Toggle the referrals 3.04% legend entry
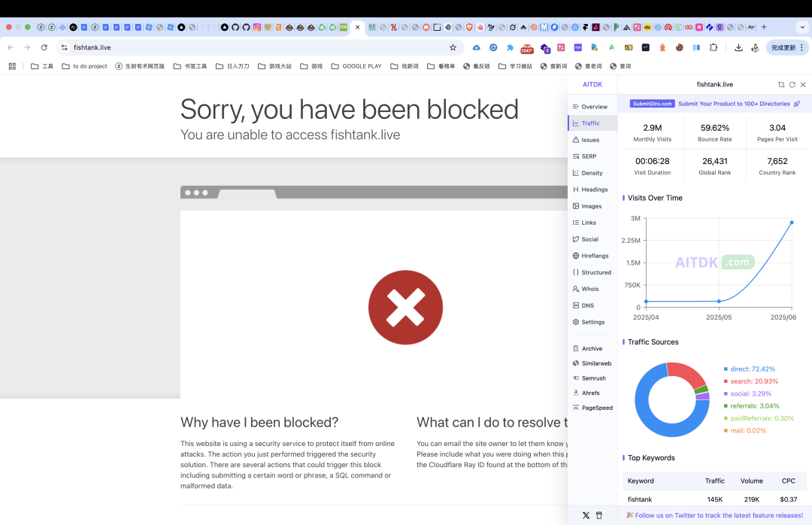 point(751,406)
